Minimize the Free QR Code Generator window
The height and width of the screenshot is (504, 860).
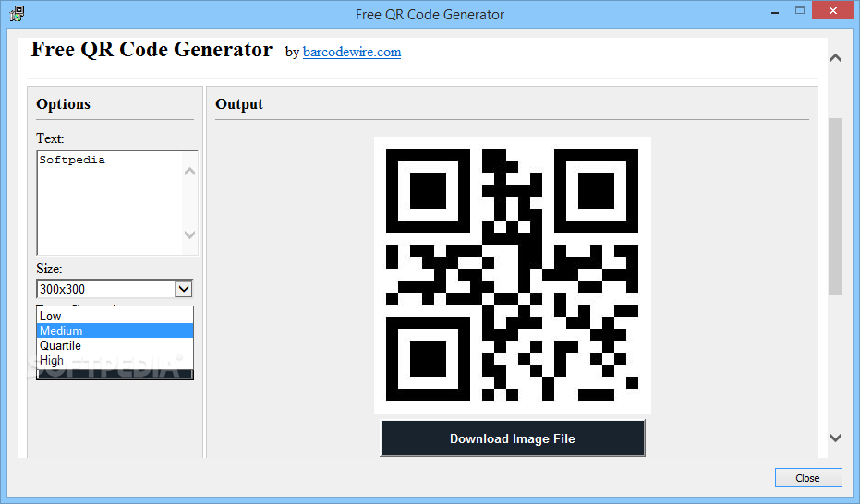click(775, 12)
